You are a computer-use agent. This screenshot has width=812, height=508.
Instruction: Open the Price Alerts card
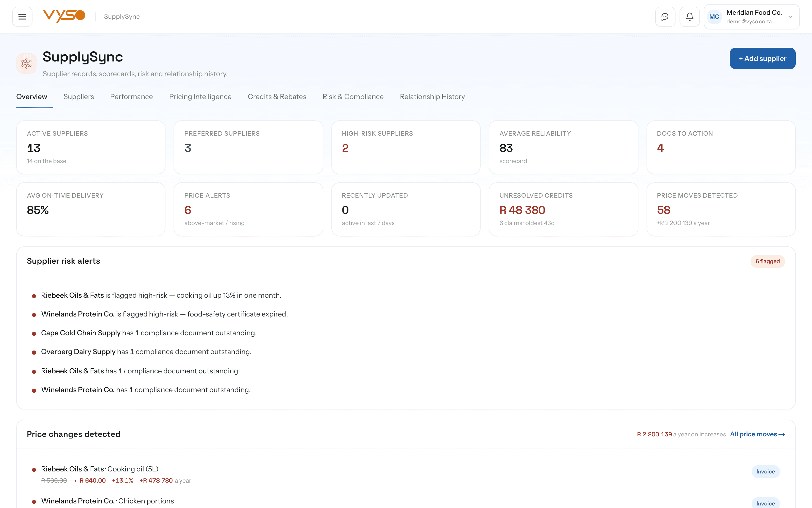(x=248, y=209)
